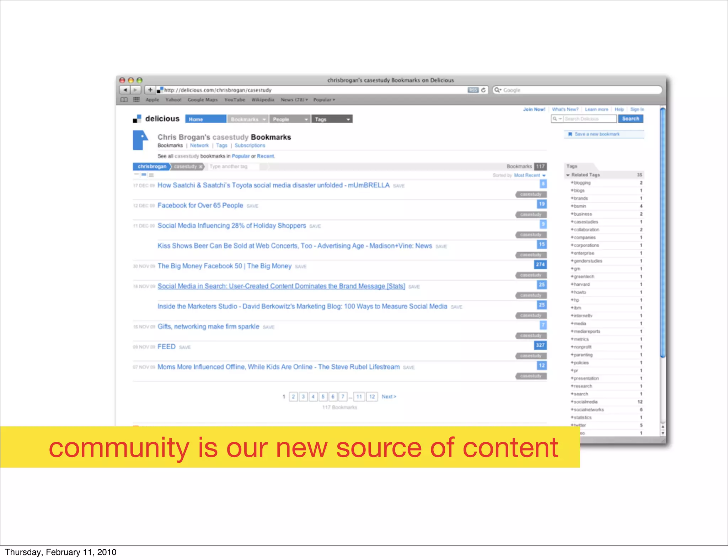Add the +socialmedia related tag
Image resolution: width=728 pixels, height=560 pixels.
(584, 402)
